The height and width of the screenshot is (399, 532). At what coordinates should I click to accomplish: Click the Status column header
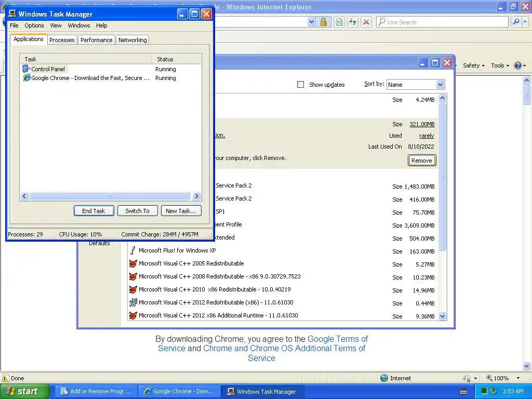coord(177,59)
